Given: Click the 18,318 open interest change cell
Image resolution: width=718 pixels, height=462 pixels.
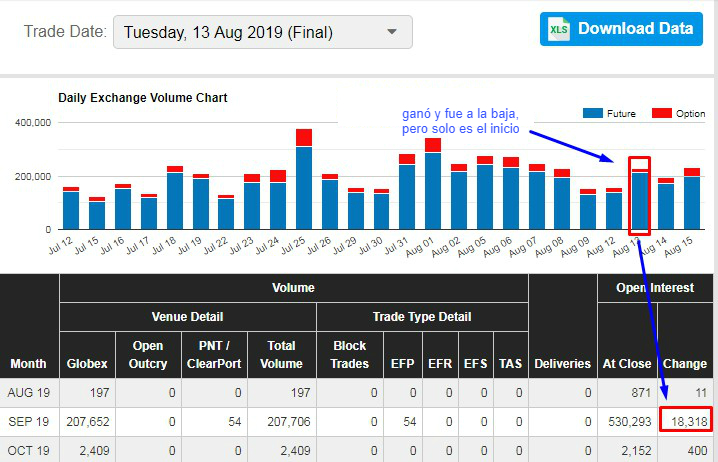Looking at the screenshot, I should [685, 422].
